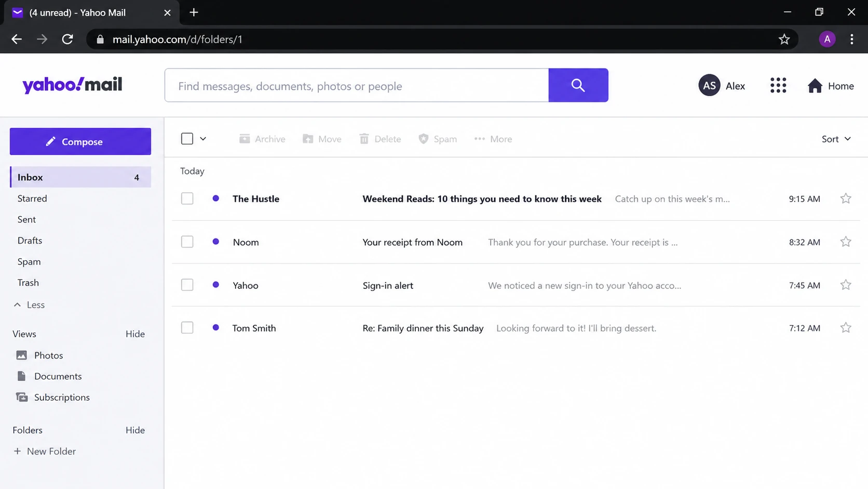Open the Inbox folder
This screenshot has height=489, width=868.
(x=80, y=177)
